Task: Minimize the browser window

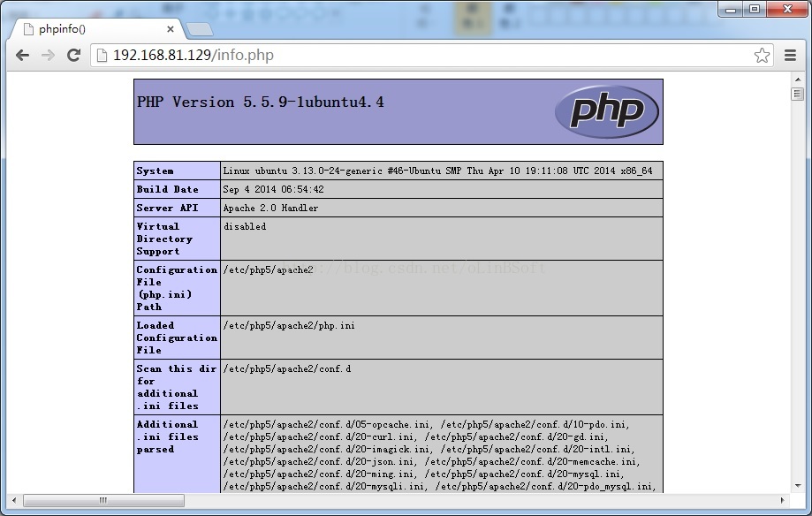Action: pos(731,9)
